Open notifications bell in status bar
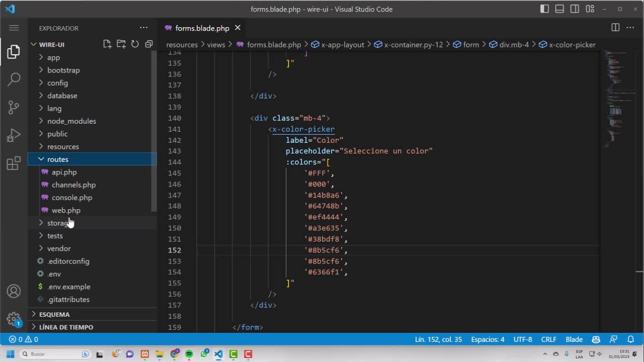 pyautogui.click(x=630, y=339)
